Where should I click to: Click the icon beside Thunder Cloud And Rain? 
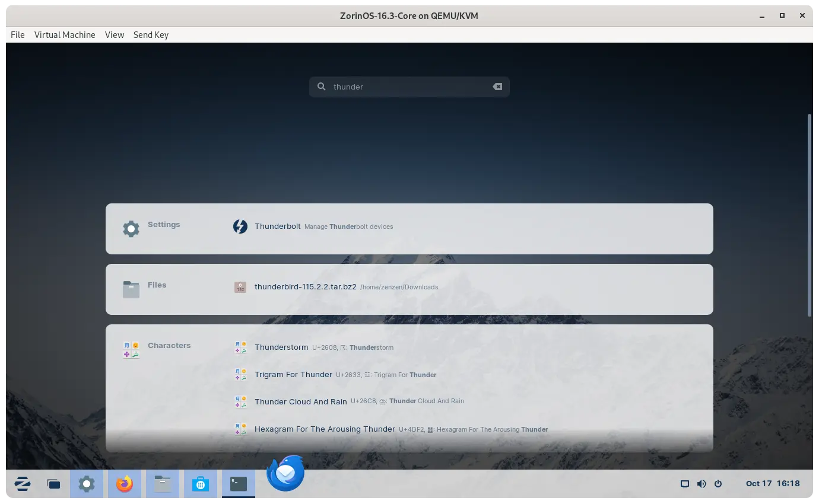[240, 402]
